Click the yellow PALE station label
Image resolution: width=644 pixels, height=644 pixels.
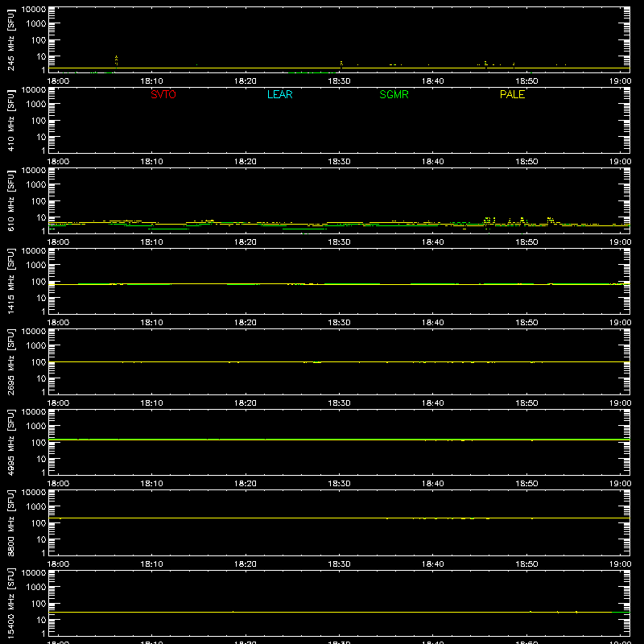coord(512,94)
